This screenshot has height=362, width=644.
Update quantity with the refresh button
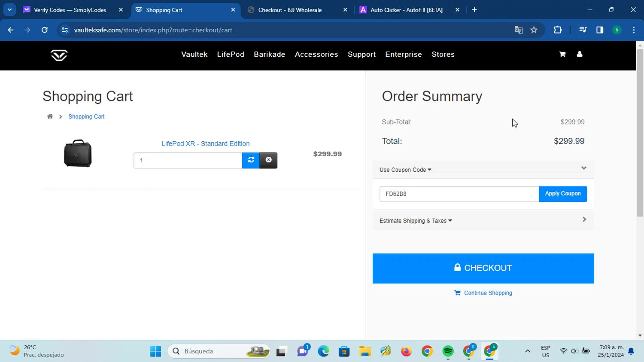pyautogui.click(x=251, y=160)
